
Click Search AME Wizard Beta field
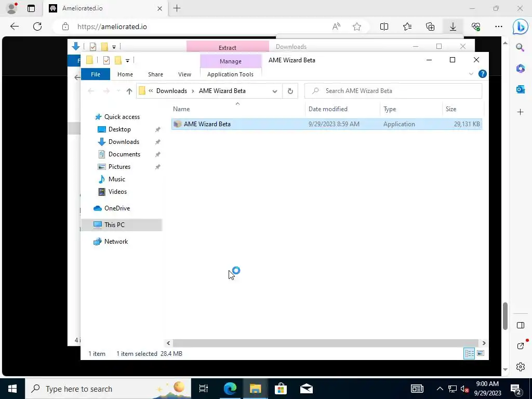tap(393, 91)
